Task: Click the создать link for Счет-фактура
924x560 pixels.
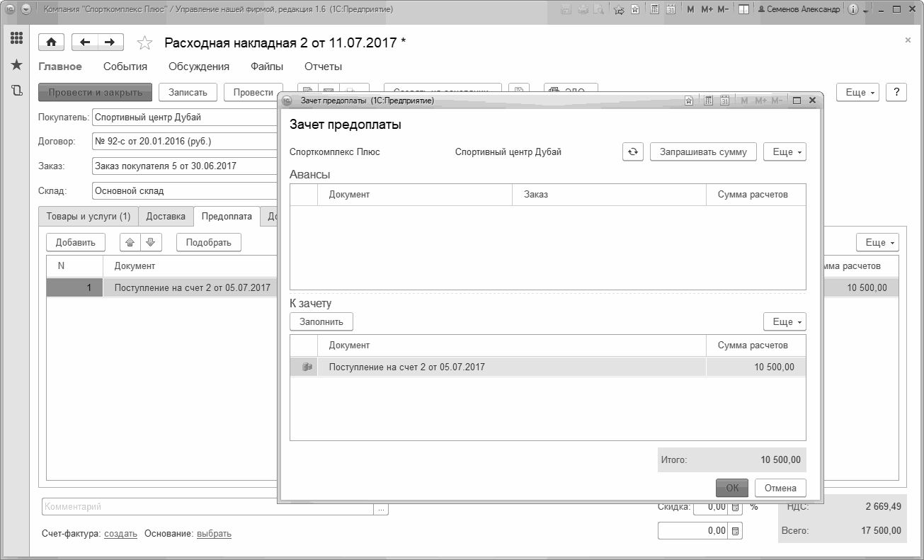Action: 120,533
